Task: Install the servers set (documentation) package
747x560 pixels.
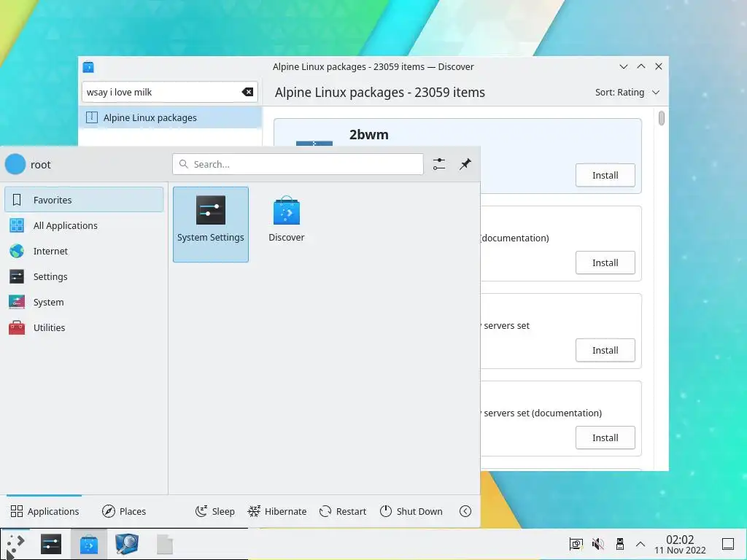Action: click(605, 438)
